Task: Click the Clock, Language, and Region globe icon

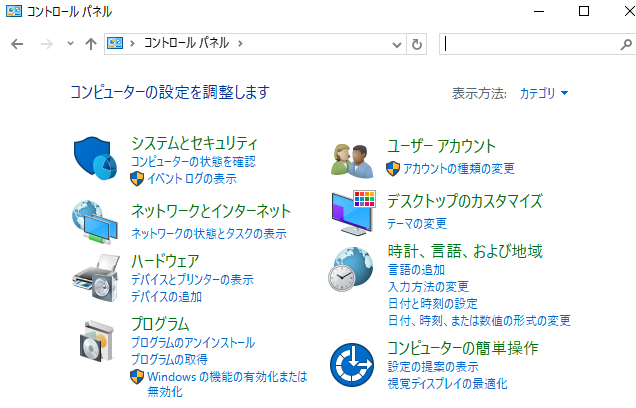Action: (352, 268)
